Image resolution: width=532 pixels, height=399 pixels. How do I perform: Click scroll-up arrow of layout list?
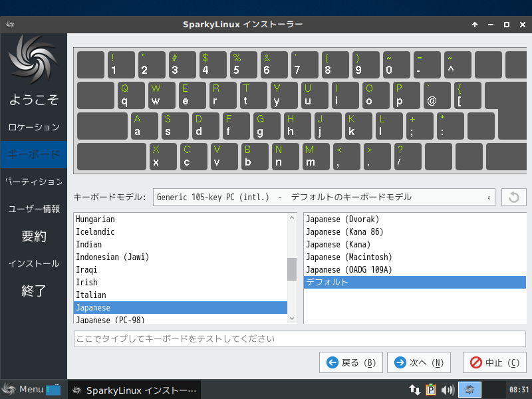click(x=292, y=218)
